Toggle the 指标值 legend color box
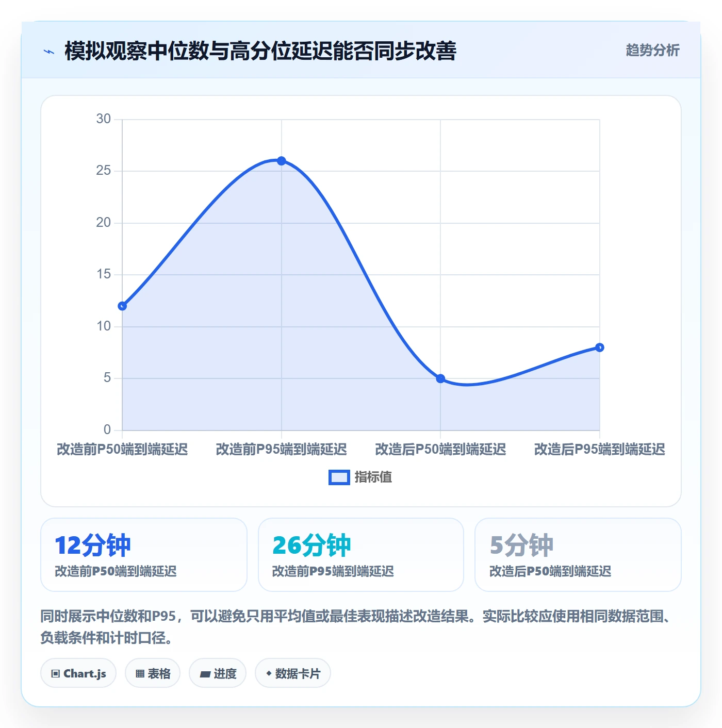The image size is (722, 728). [x=339, y=477]
